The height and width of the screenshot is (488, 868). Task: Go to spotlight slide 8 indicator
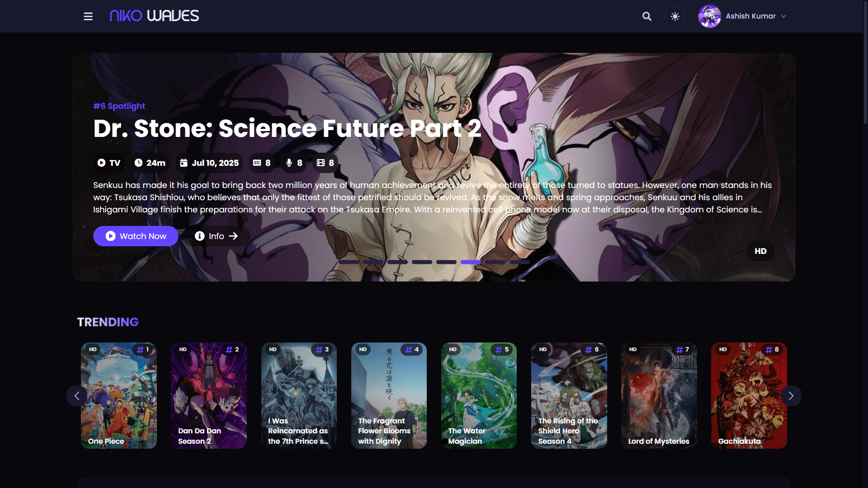pyautogui.click(x=519, y=262)
